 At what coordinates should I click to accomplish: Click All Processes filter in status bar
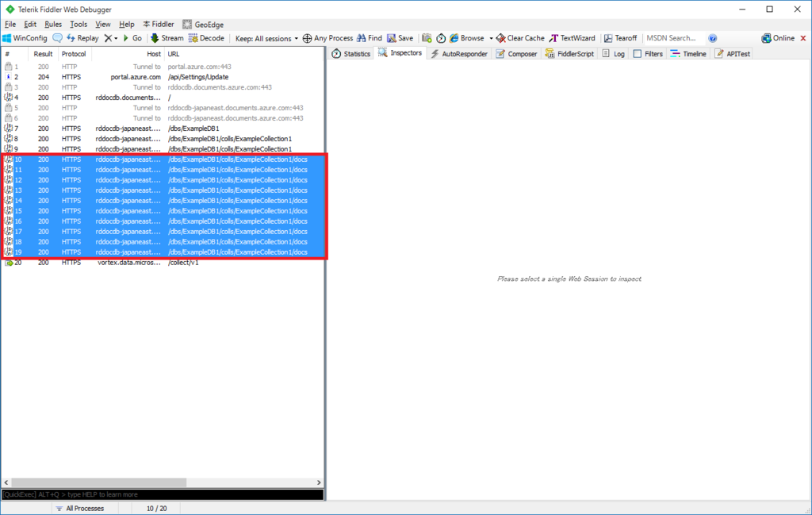(x=80, y=509)
